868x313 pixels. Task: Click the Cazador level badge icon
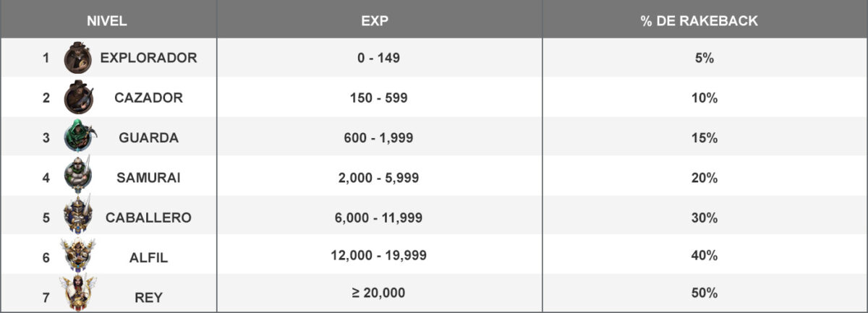78,98
